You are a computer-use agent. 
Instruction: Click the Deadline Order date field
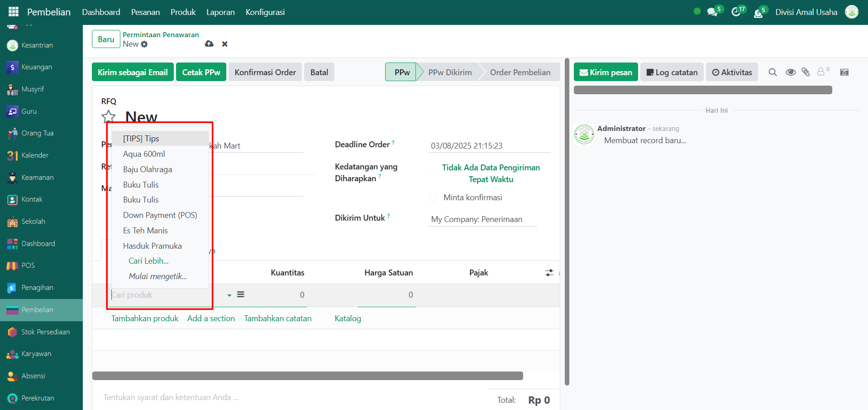pos(489,146)
